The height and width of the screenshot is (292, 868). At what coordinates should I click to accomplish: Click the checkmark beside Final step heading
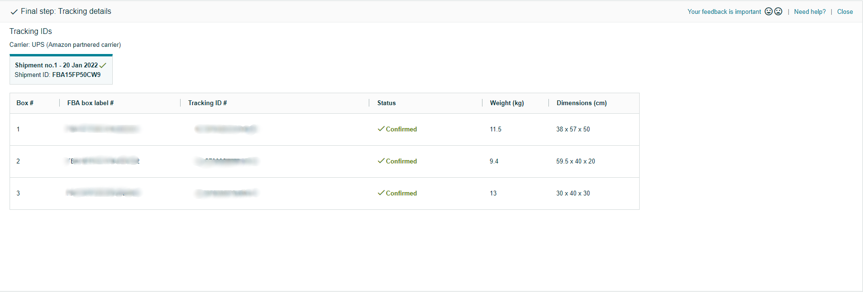coord(14,12)
